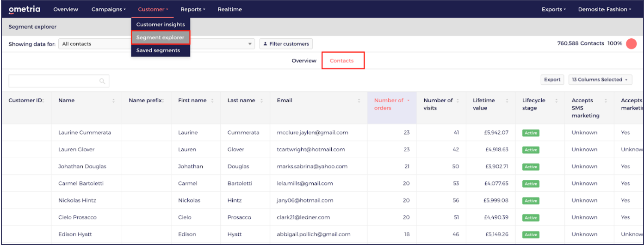Sort by Customer ID column arrows
The height and width of the screenshot is (246, 644).
click(43, 100)
